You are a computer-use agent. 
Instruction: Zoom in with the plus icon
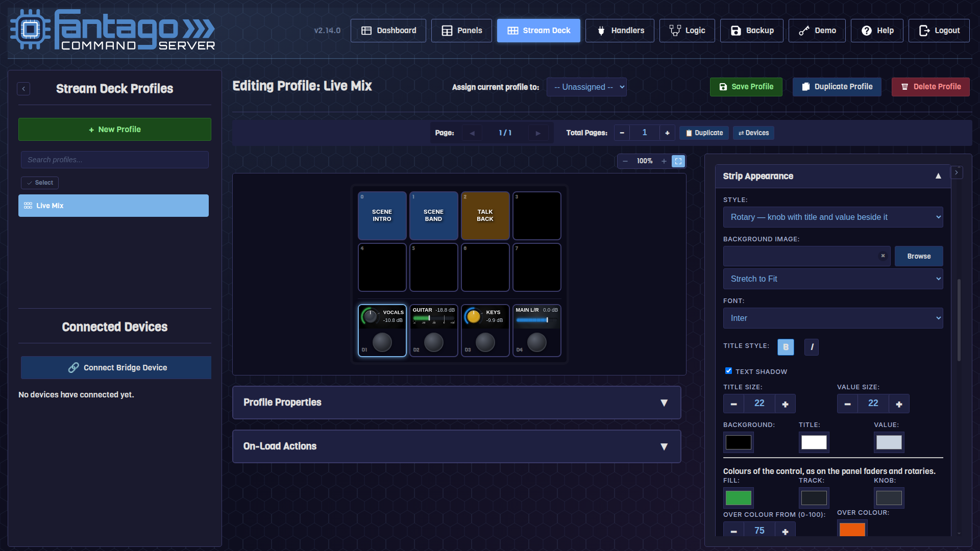(x=664, y=161)
